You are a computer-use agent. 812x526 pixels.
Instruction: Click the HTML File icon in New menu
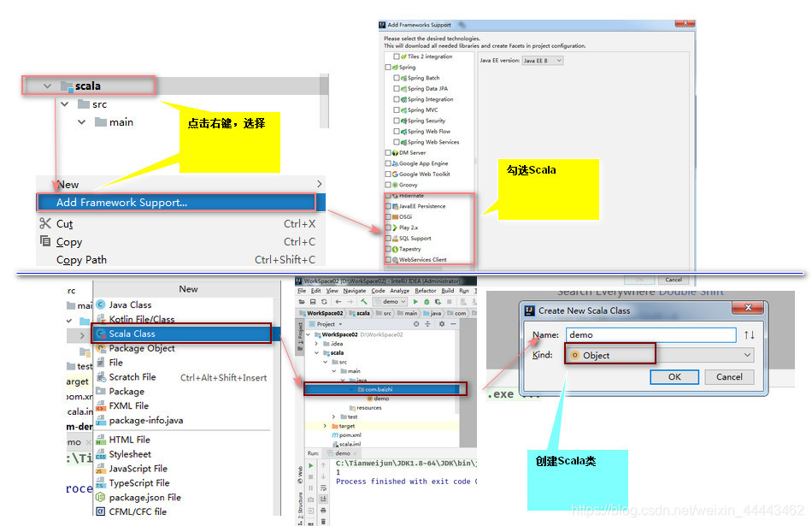pyautogui.click(x=101, y=440)
